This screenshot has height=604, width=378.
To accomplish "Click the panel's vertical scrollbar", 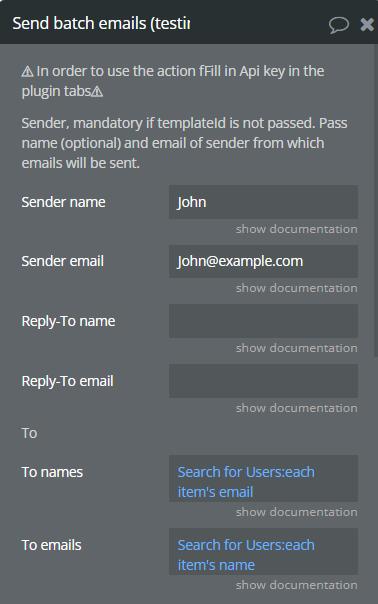I will tap(376, 200).
